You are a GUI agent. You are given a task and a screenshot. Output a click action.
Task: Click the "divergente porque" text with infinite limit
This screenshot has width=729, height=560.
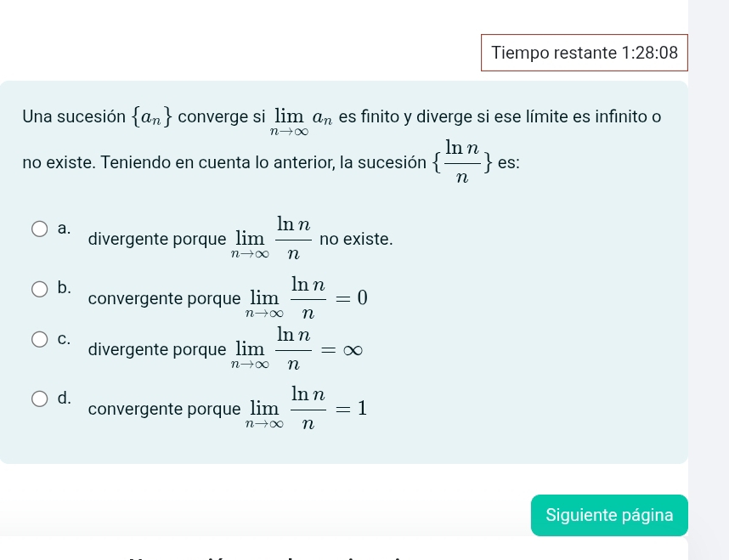[157, 350]
